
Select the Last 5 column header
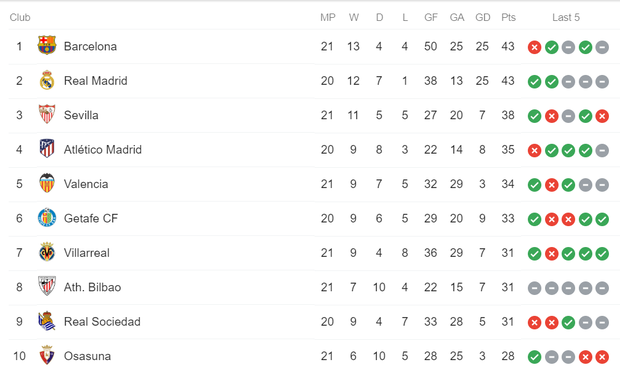point(566,17)
